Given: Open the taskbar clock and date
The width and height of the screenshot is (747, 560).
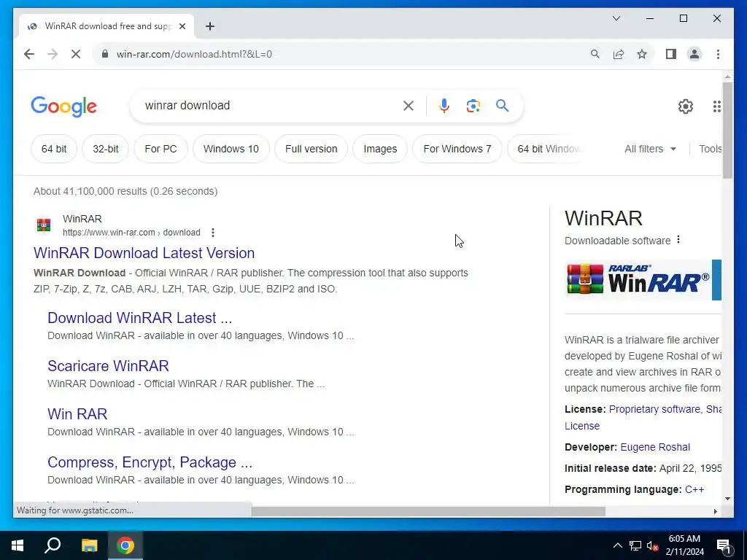Looking at the screenshot, I should point(684,545).
